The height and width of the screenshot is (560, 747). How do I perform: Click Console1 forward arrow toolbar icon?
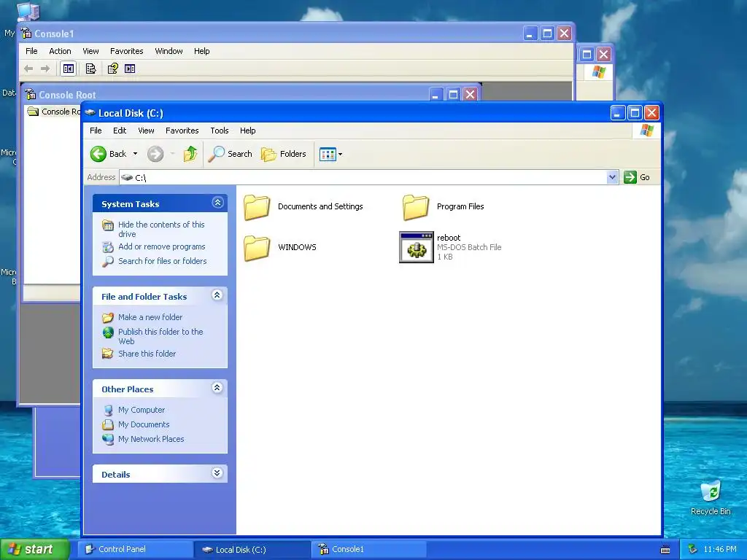45,69
